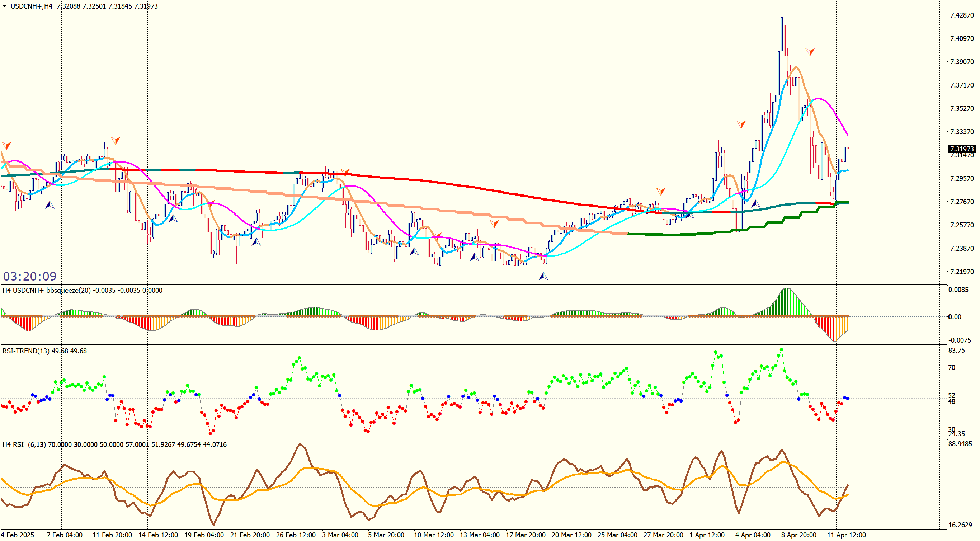The height and width of the screenshot is (541, 980).
Task: Click the orange sell arrow near the 7.39070 level
Action: [810, 52]
